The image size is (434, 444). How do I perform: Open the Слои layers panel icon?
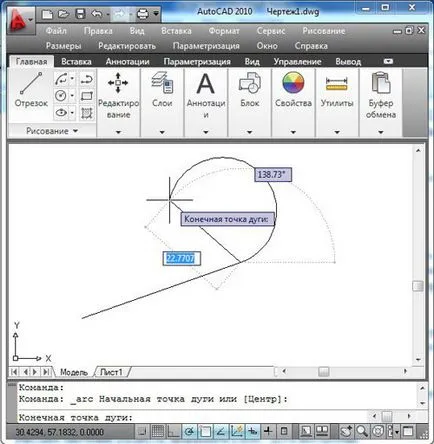pyautogui.click(x=162, y=83)
